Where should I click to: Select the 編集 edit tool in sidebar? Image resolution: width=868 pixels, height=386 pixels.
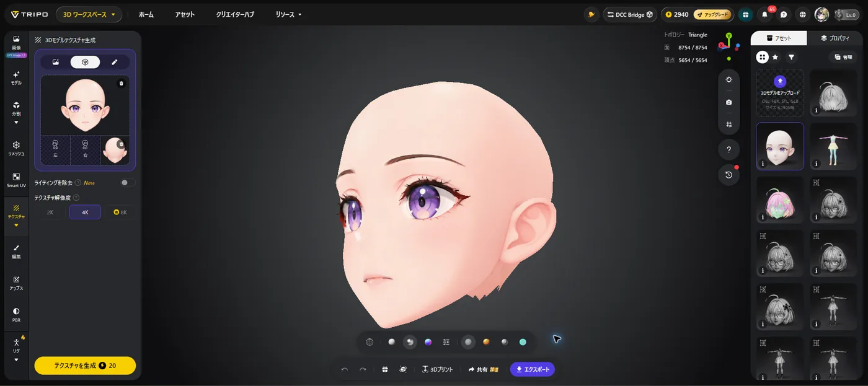coord(16,251)
